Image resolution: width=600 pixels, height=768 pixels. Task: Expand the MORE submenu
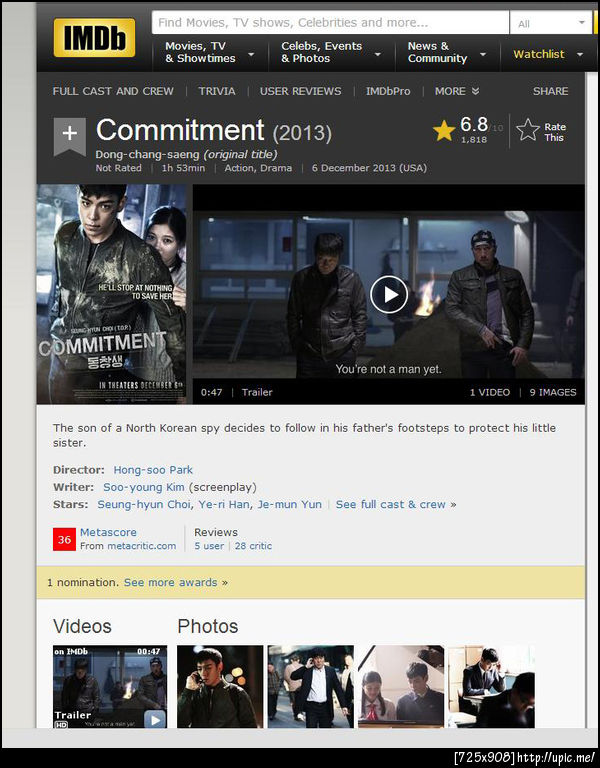click(x=456, y=91)
